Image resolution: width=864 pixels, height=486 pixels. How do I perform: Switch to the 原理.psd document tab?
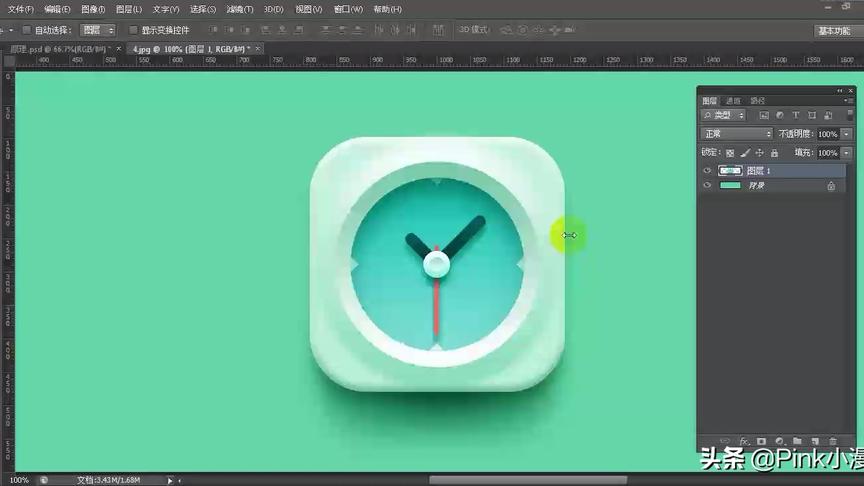tap(55, 48)
